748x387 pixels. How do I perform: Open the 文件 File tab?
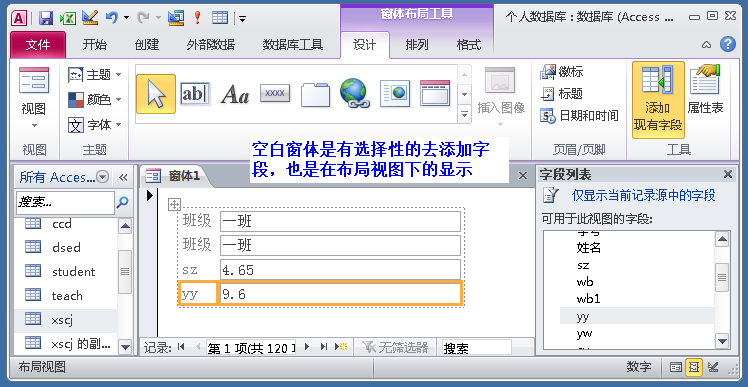click(38, 45)
